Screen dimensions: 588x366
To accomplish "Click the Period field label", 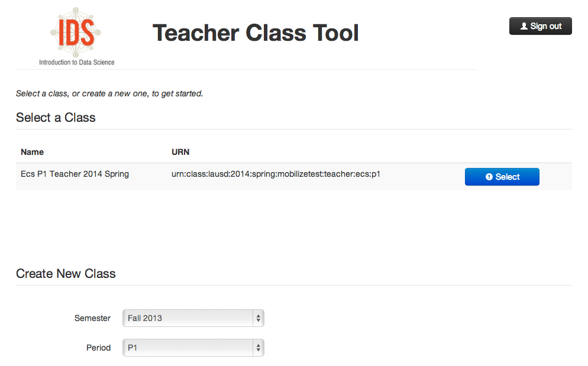I will tap(98, 348).
